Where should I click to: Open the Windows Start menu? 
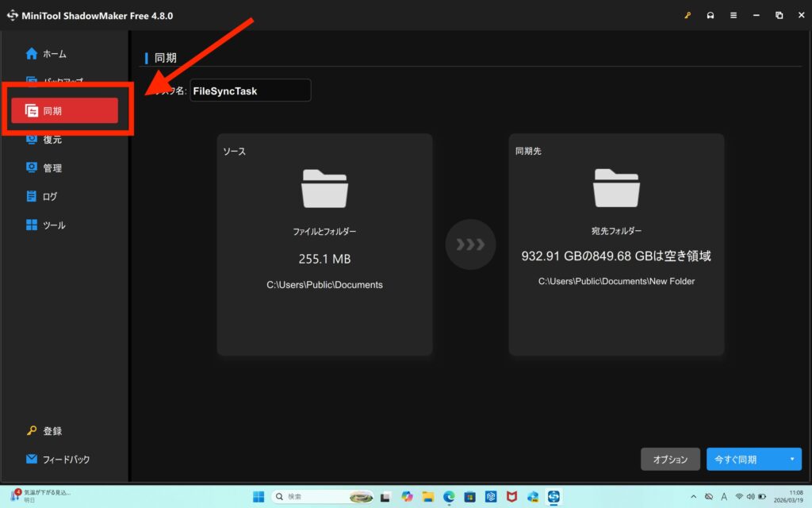[258, 497]
